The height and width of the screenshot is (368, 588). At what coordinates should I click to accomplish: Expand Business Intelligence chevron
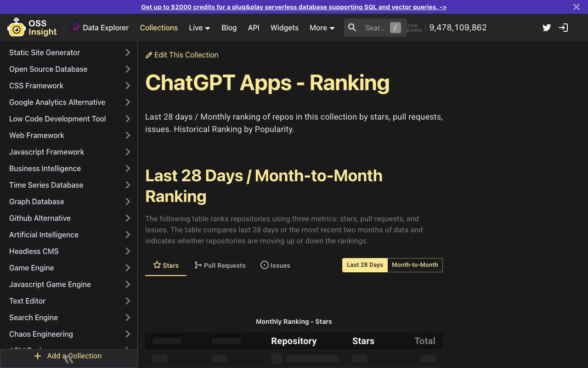tap(128, 168)
